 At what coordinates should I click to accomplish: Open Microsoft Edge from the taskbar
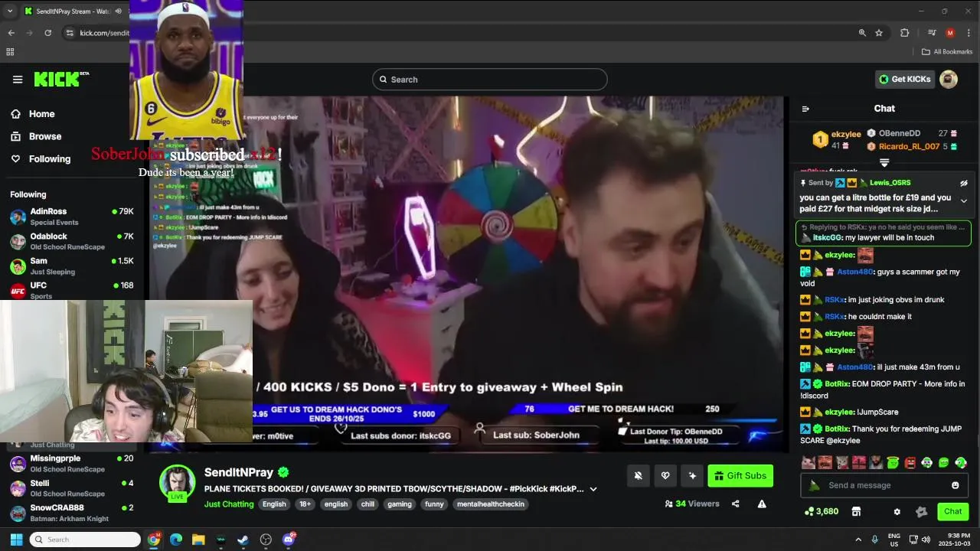(x=176, y=540)
